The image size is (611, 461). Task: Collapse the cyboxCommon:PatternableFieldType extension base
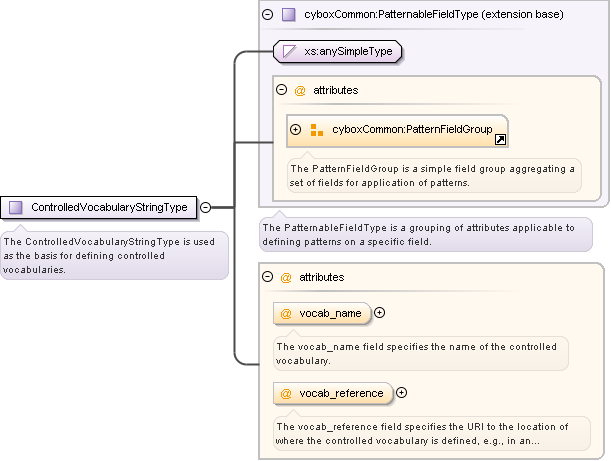pos(267,15)
